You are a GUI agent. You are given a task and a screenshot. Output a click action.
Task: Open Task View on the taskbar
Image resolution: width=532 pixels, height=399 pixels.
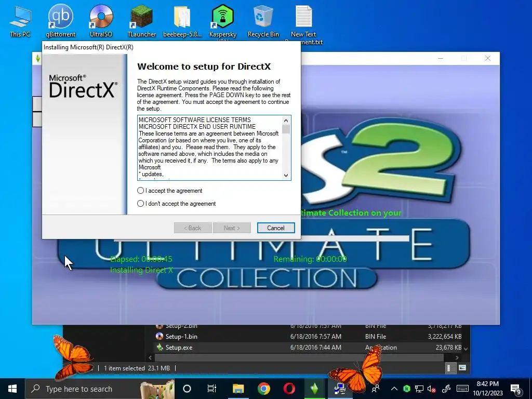212,389
